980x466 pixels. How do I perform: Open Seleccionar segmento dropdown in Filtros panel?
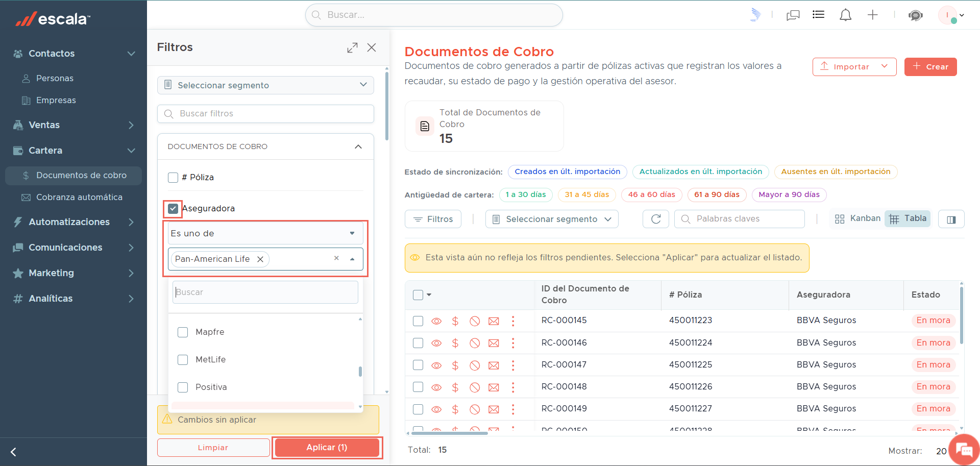[x=265, y=85]
